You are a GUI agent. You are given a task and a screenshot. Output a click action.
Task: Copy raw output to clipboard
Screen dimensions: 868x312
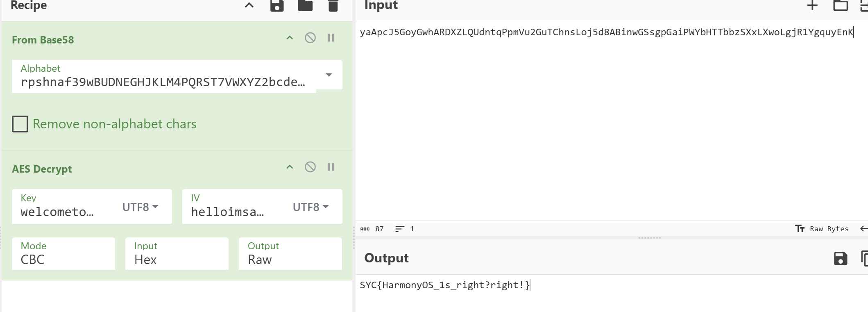click(864, 259)
